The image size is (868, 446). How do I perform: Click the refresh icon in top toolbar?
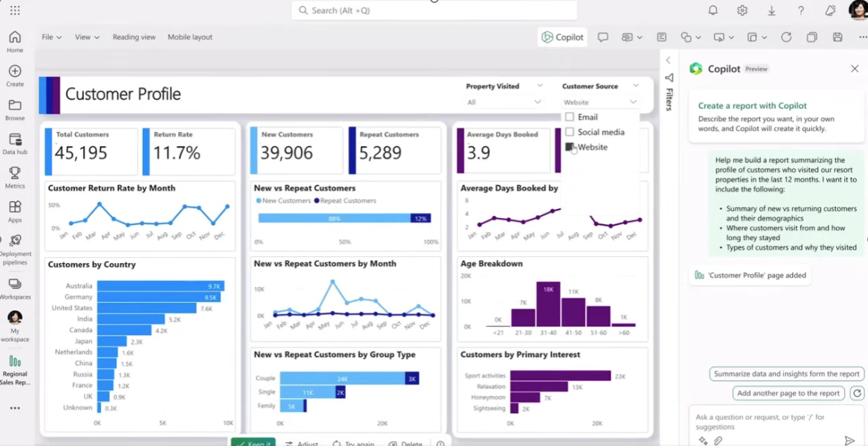coord(786,37)
